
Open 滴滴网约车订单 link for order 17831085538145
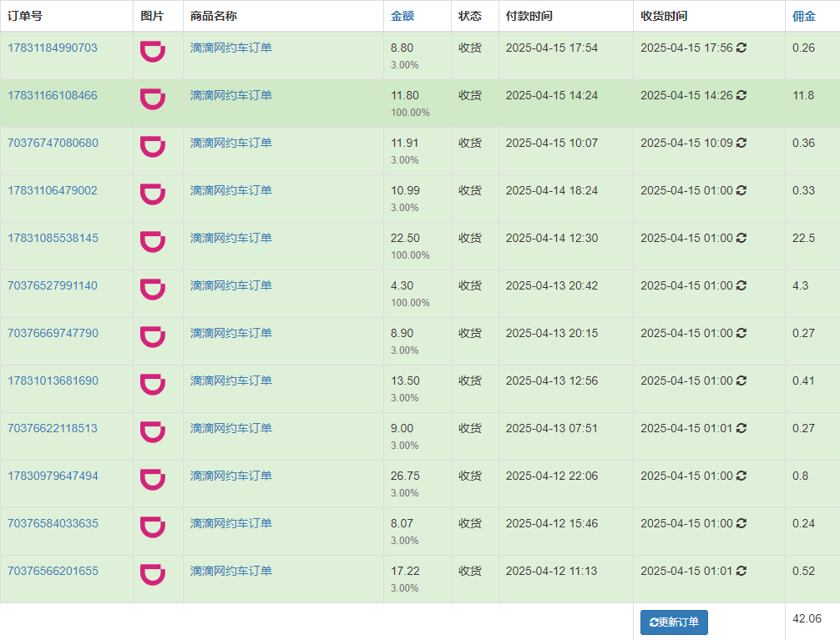point(231,238)
